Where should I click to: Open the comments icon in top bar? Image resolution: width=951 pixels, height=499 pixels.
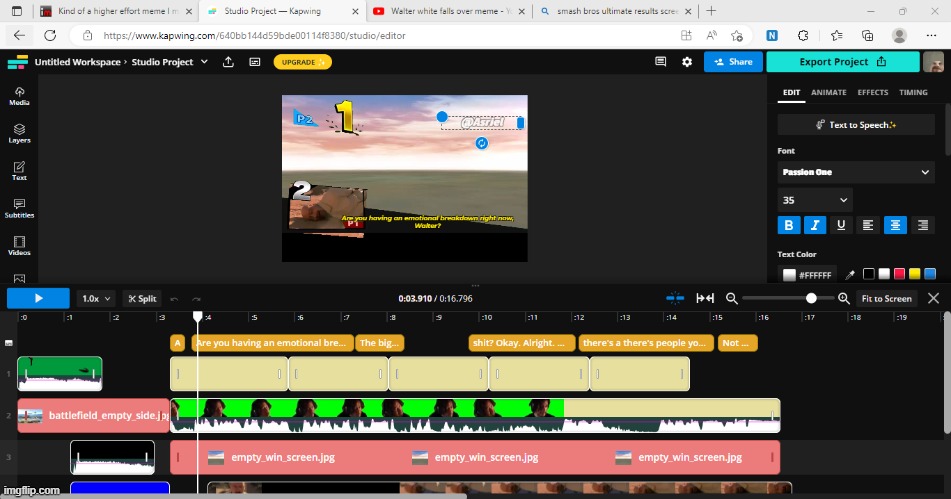coord(660,62)
